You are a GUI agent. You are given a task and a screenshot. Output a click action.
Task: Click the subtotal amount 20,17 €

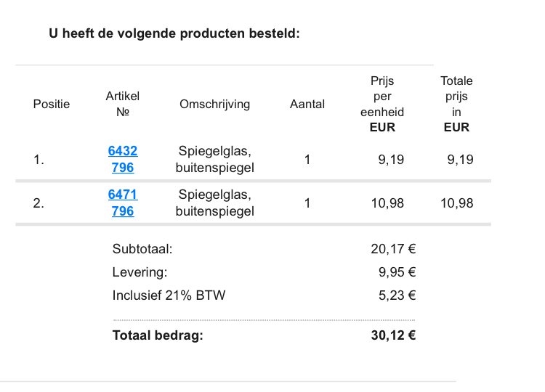(393, 249)
